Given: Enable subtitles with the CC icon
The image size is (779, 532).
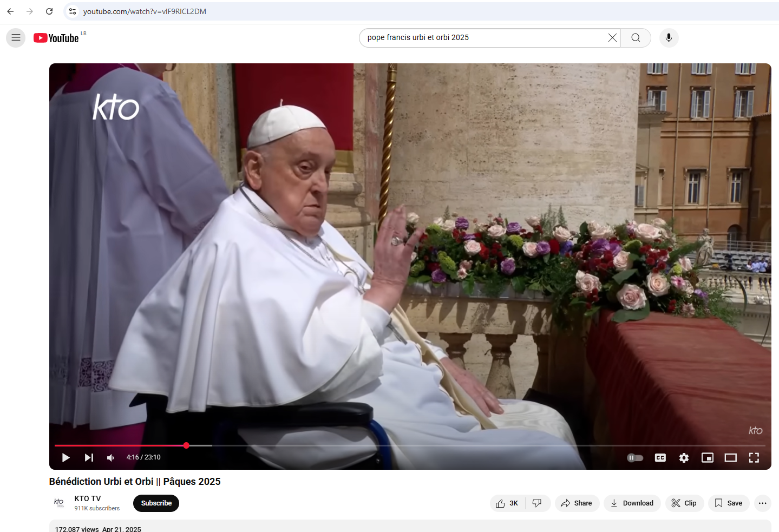Looking at the screenshot, I should click(660, 457).
